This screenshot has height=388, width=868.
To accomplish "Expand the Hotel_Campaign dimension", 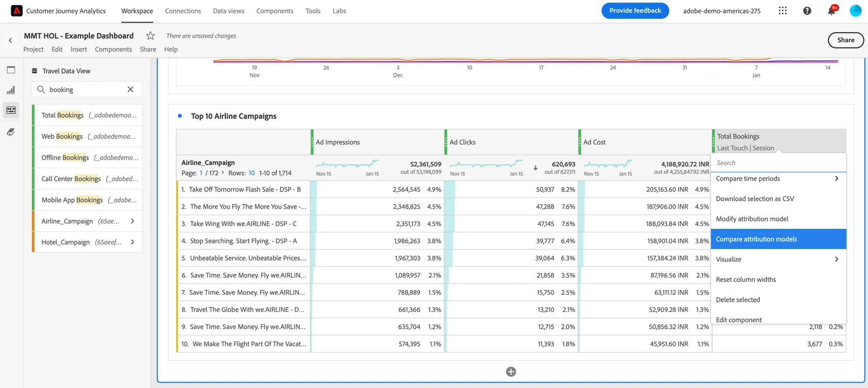I will tap(132, 243).
